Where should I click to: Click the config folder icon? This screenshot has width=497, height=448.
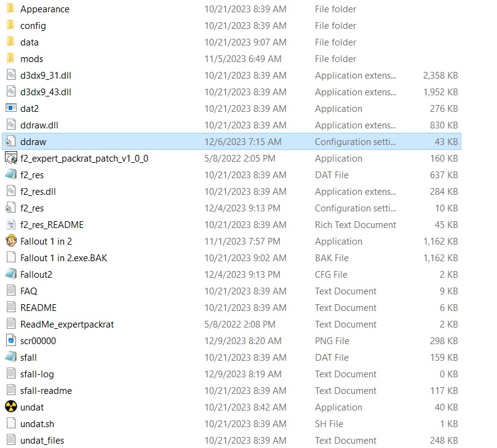coord(10,25)
